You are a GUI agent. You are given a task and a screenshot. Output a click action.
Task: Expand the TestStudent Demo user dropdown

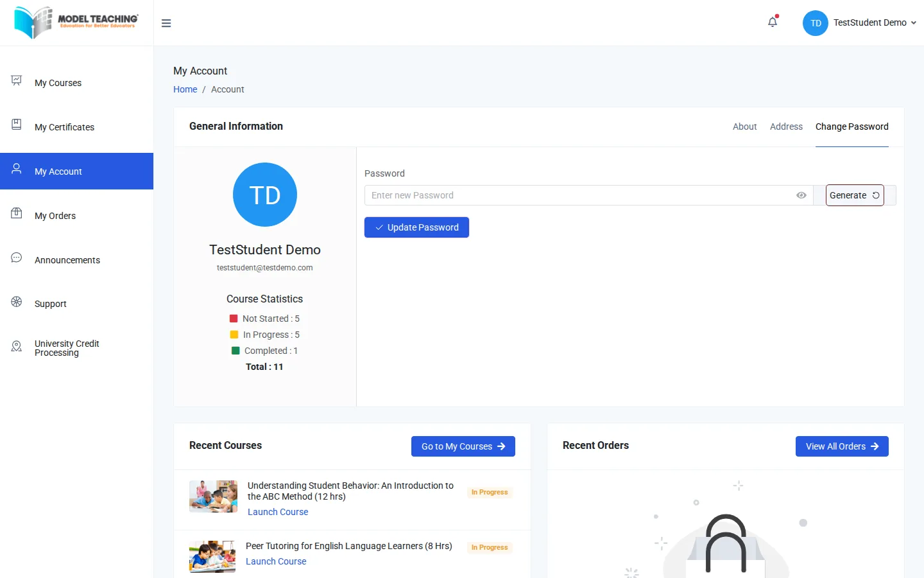[x=875, y=22]
